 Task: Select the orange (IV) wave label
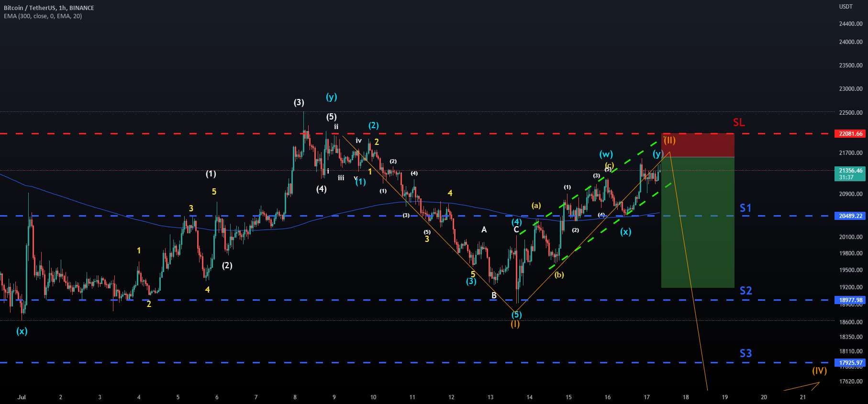click(819, 371)
